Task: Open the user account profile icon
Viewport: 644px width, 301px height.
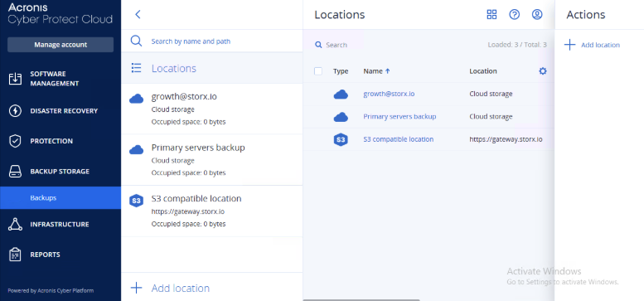Action: [537, 15]
